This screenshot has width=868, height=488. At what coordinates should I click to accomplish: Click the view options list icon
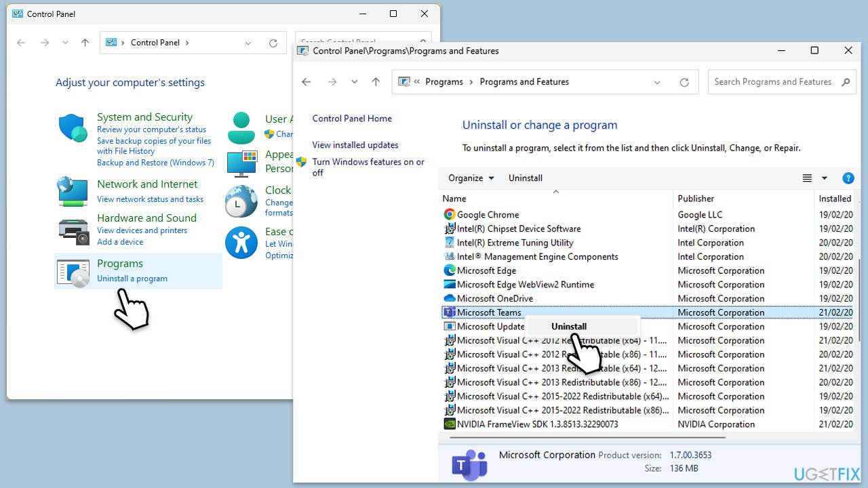tap(807, 178)
